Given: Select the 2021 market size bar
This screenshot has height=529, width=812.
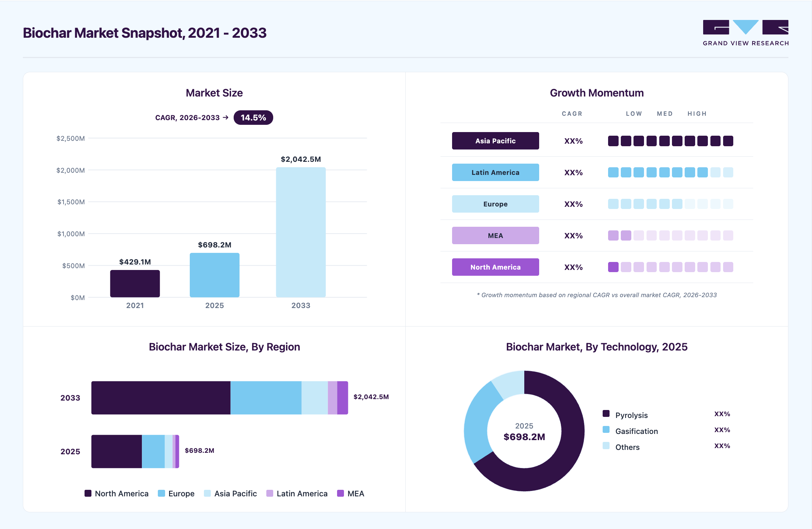Looking at the screenshot, I should pos(135,284).
